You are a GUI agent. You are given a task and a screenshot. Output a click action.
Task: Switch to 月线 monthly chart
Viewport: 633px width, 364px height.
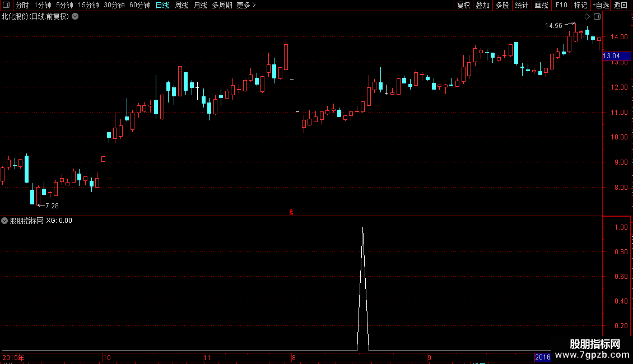(200, 5)
